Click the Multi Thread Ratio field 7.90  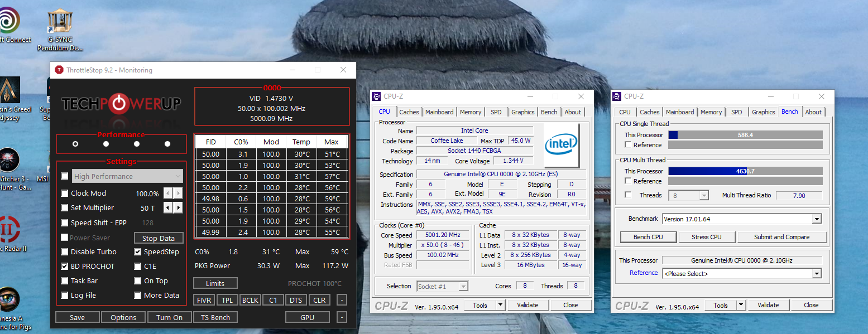(799, 195)
